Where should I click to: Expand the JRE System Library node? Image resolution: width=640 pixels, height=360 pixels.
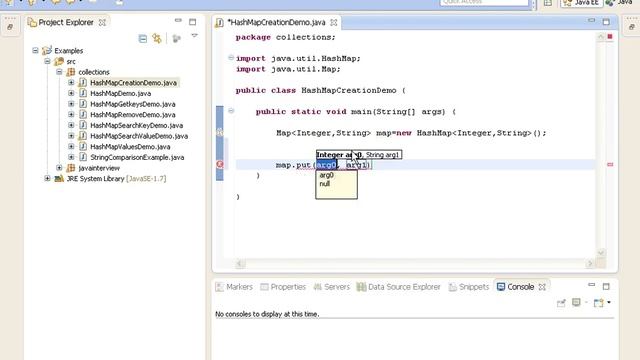47,178
